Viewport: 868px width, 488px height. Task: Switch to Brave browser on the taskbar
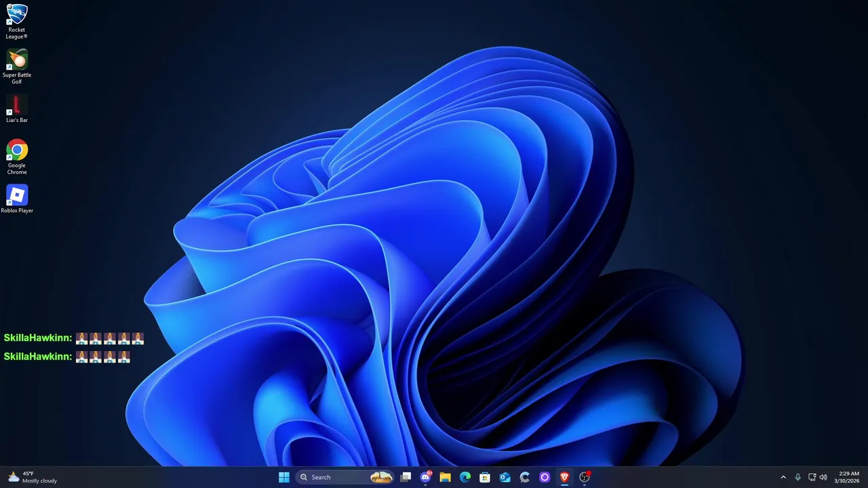click(x=564, y=477)
